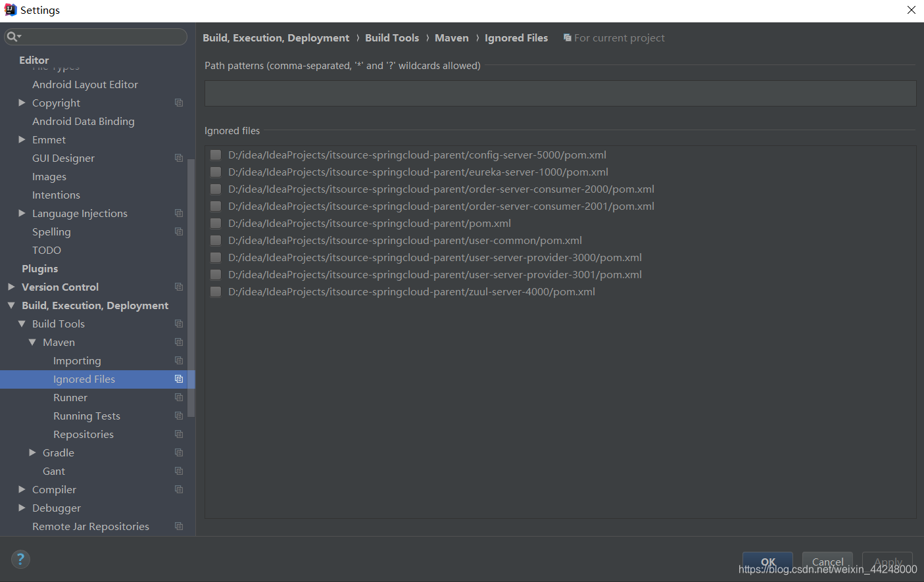Collapse the Build Tools node

[22, 324]
